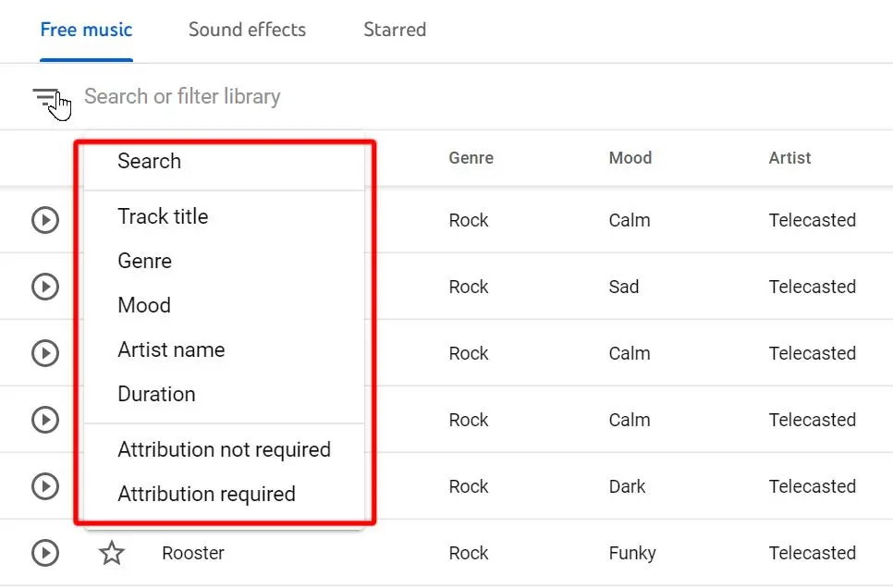Play the Rooster track
Image resolution: width=893 pixels, height=588 pixels.
[44, 552]
